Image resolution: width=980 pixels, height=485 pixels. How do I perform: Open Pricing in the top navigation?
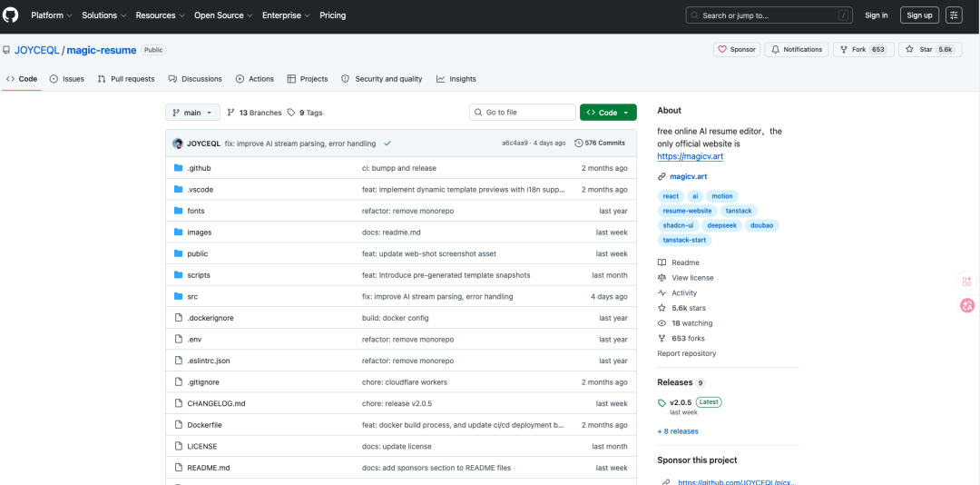point(332,15)
